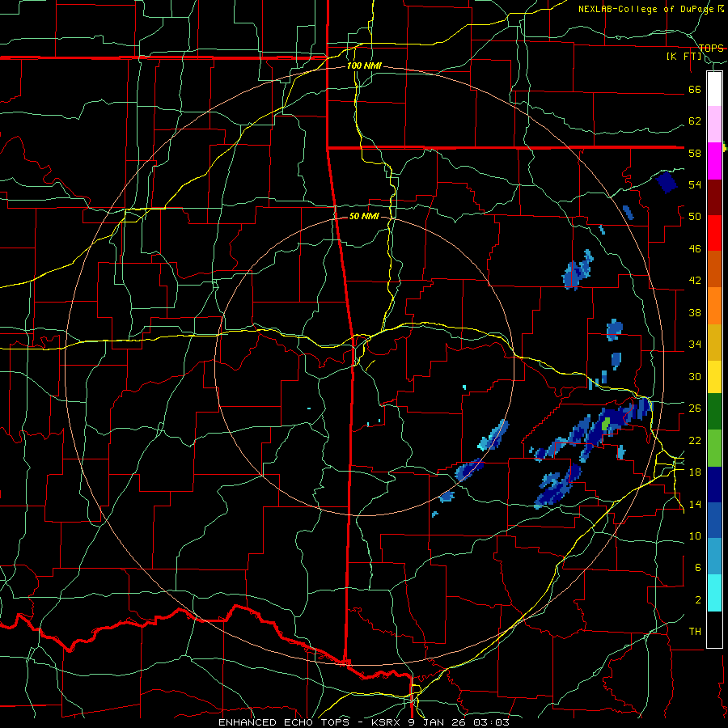Click the "50 NMI" range ring label
The height and width of the screenshot is (728, 728).
[364, 216]
